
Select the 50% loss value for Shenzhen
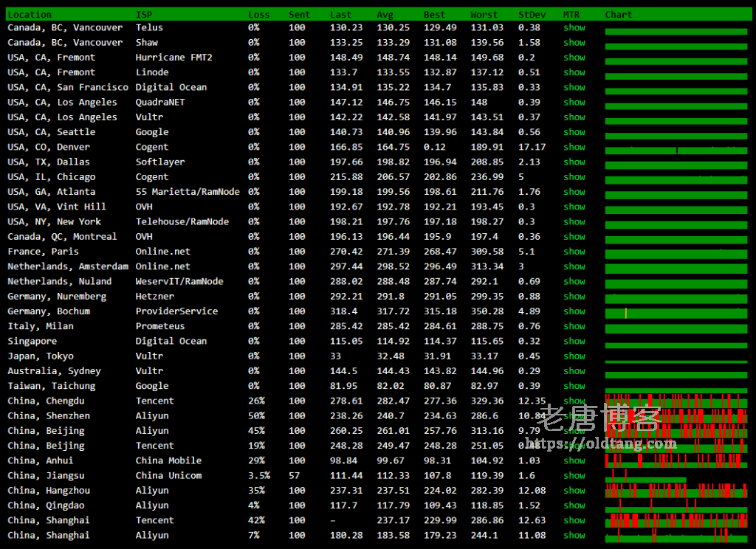pos(256,416)
